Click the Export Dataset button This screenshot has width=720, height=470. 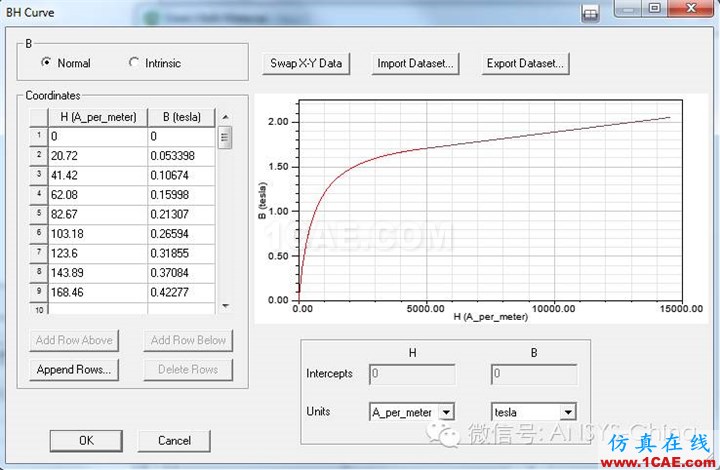pyautogui.click(x=525, y=63)
